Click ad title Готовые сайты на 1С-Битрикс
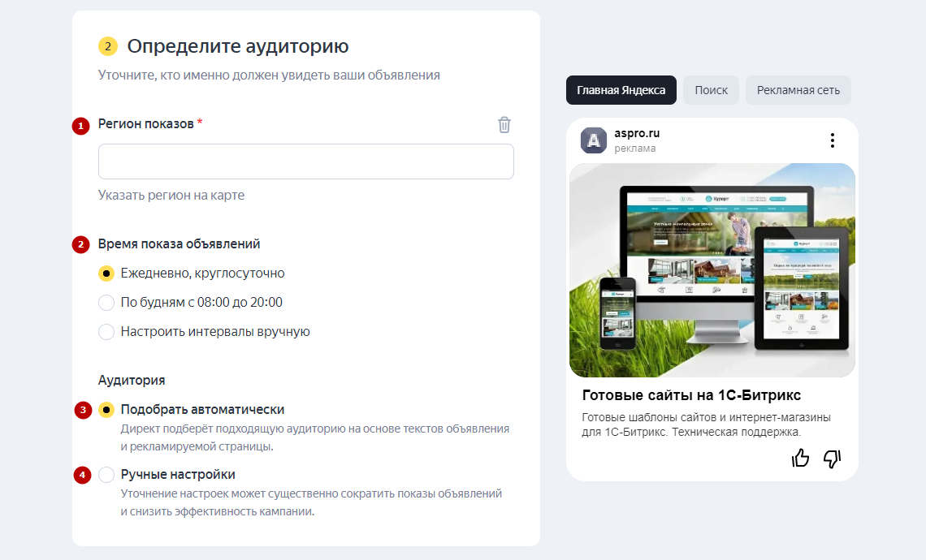The image size is (926, 560). (x=692, y=396)
